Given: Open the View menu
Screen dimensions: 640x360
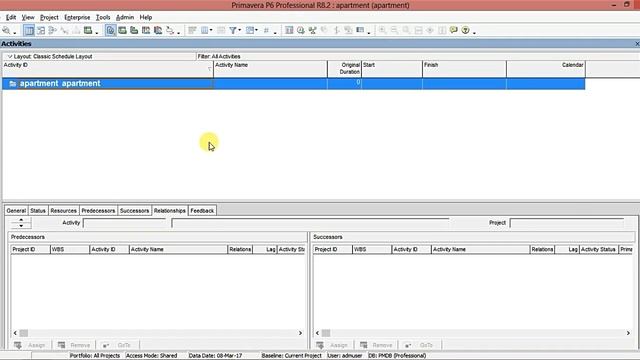Looking at the screenshot, I should point(28,17).
